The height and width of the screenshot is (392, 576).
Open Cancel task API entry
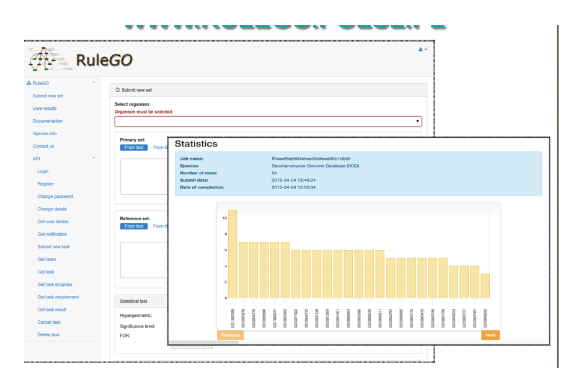(x=49, y=322)
